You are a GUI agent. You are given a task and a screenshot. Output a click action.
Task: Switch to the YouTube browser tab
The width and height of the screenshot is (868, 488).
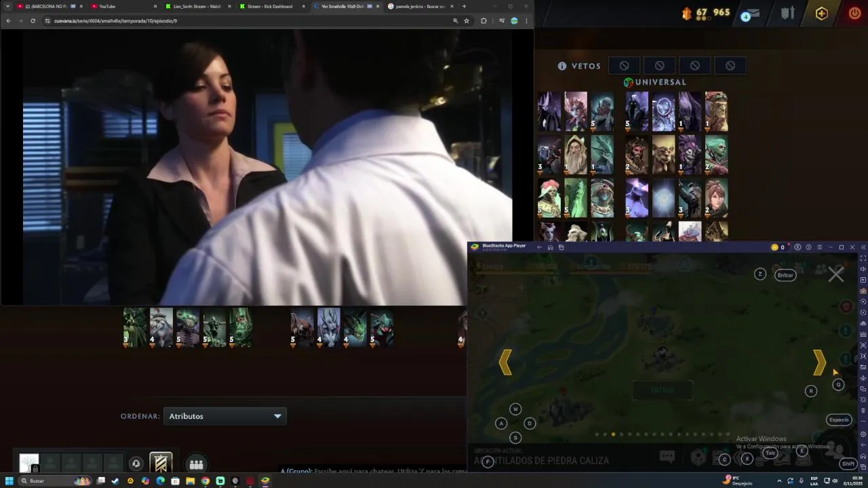[x=123, y=6]
